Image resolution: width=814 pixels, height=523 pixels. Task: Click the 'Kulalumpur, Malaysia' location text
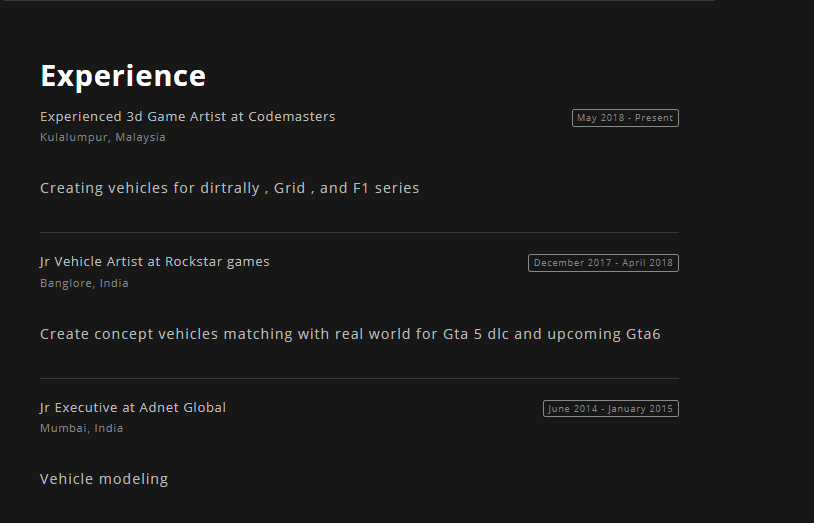click(103, 138)
